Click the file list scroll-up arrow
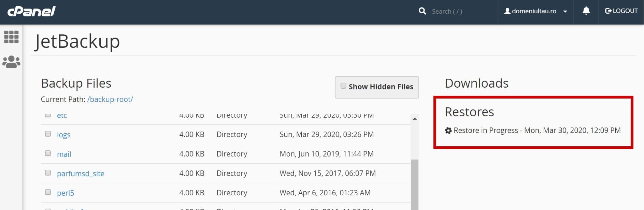 pos(415,119)
